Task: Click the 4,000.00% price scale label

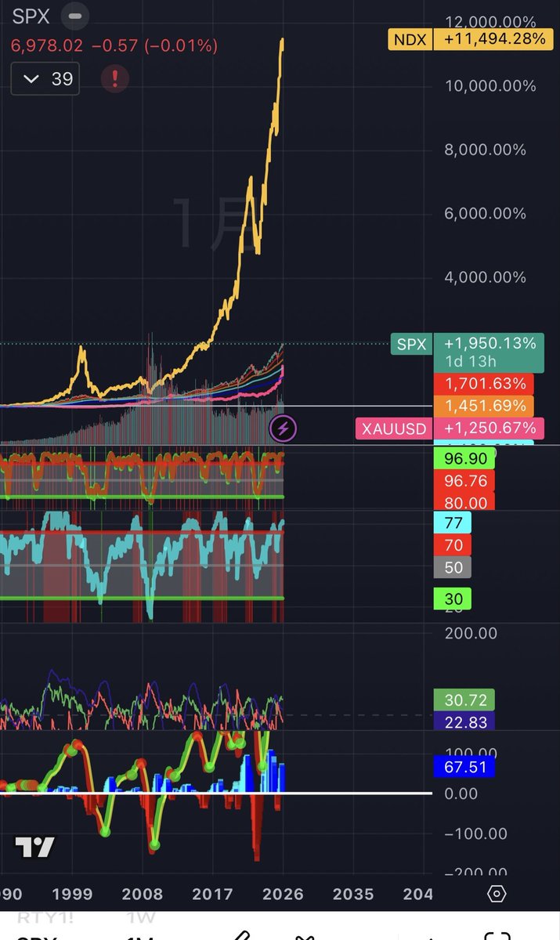Action: coord(486,277)
